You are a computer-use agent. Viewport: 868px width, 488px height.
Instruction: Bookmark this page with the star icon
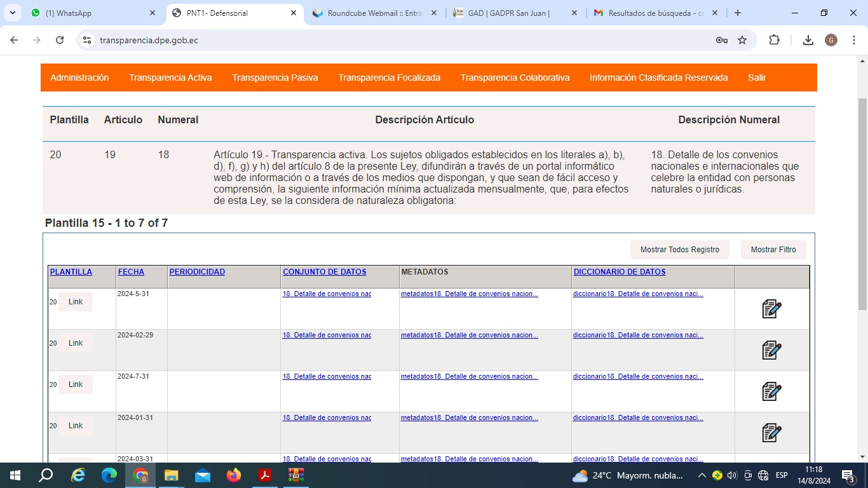pos(742,40)
